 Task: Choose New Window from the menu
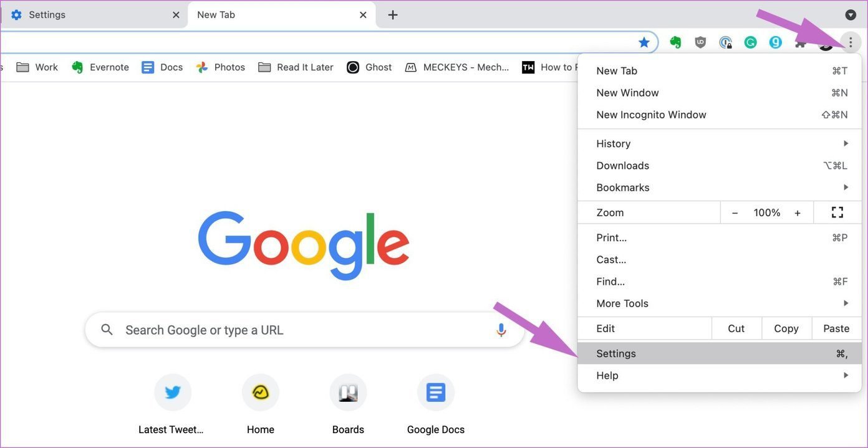720,93
